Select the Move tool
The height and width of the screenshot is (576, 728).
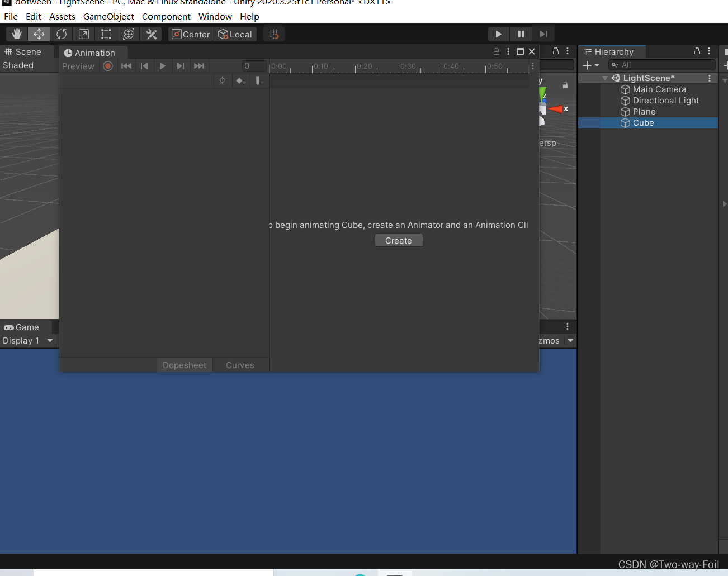click(39, 34)
